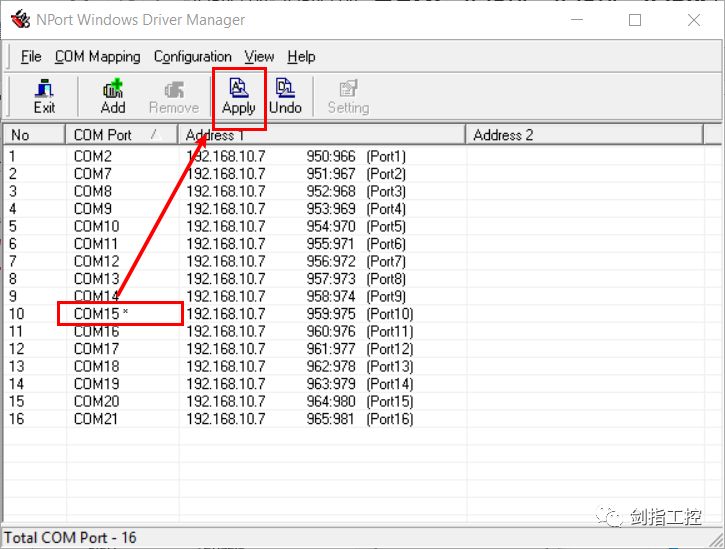Click the 963:979 (Port14) entry

[x=360, y=384]
